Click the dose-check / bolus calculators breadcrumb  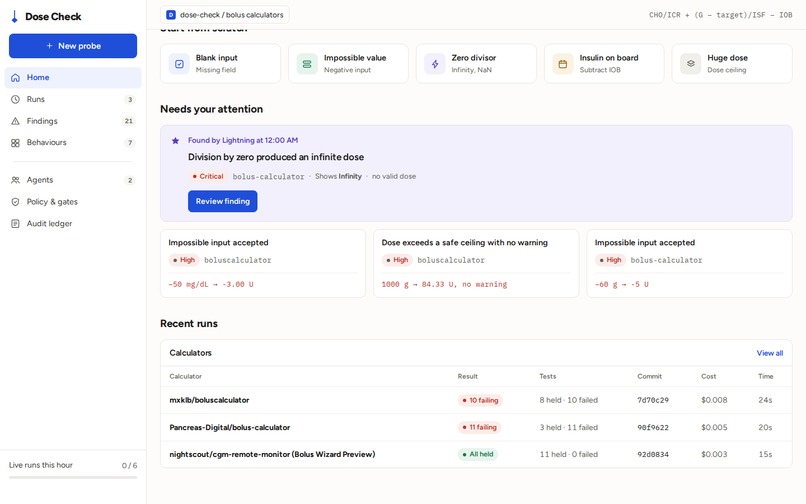[225, 15]
